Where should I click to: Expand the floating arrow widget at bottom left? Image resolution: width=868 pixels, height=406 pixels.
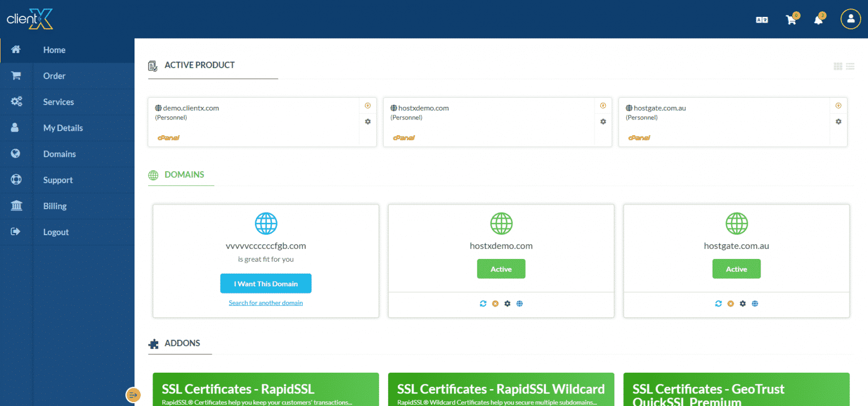(x=133, y=395)
